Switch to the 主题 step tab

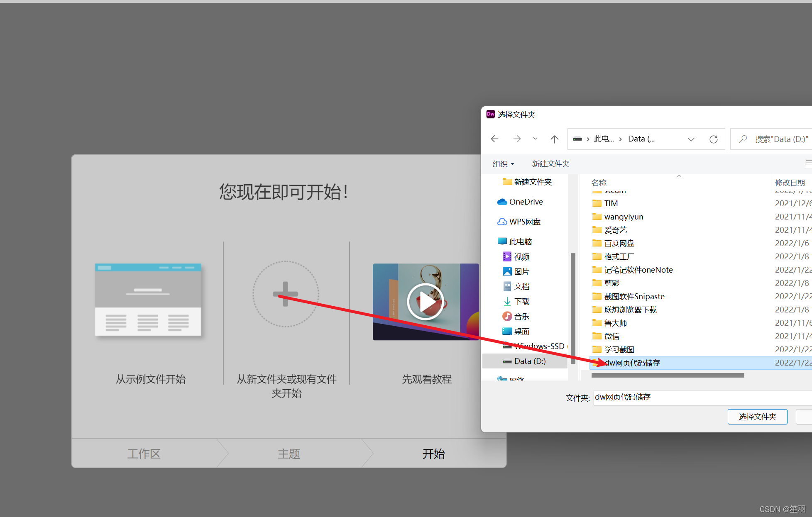(x=289, y=454)
